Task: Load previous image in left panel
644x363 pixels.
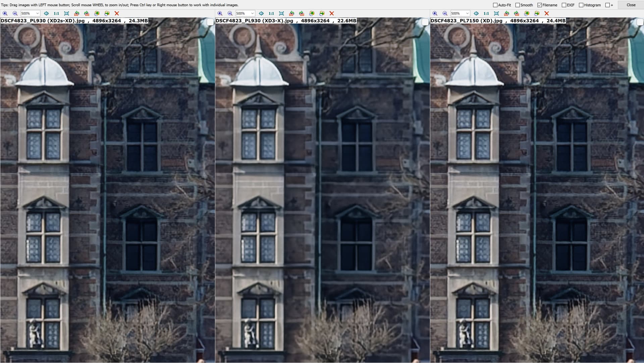Action: pos(97,13)
